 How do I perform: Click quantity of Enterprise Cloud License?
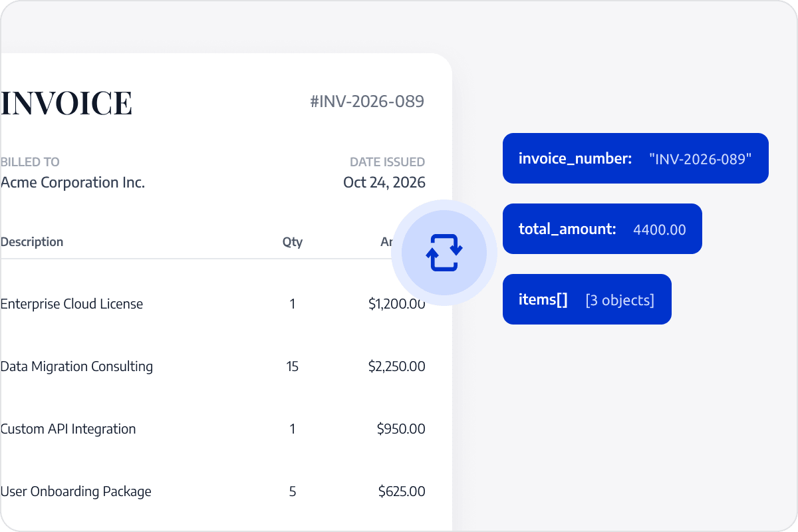(x=293, y=304)
